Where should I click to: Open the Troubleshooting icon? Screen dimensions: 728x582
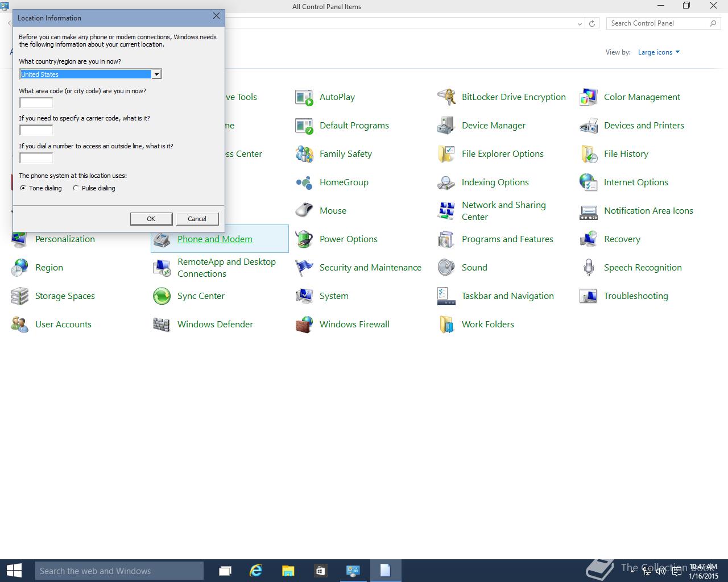click(x=589, y=296)
